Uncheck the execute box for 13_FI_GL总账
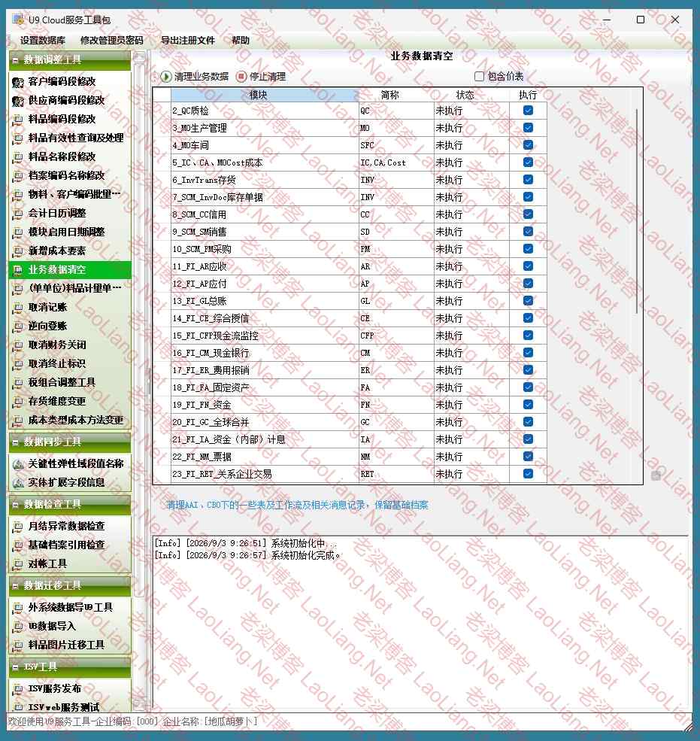 pyautogui.click(x=528, y=301)
